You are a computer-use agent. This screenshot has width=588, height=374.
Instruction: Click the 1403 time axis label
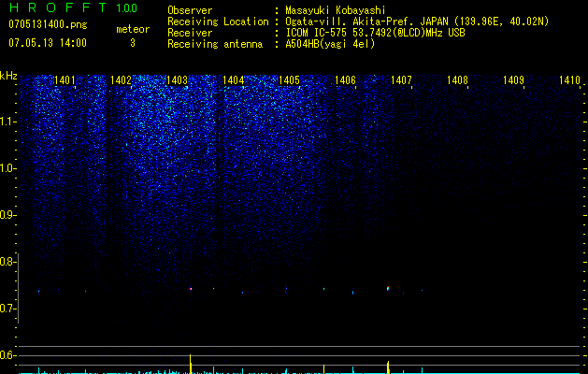[x=177, y=79]
